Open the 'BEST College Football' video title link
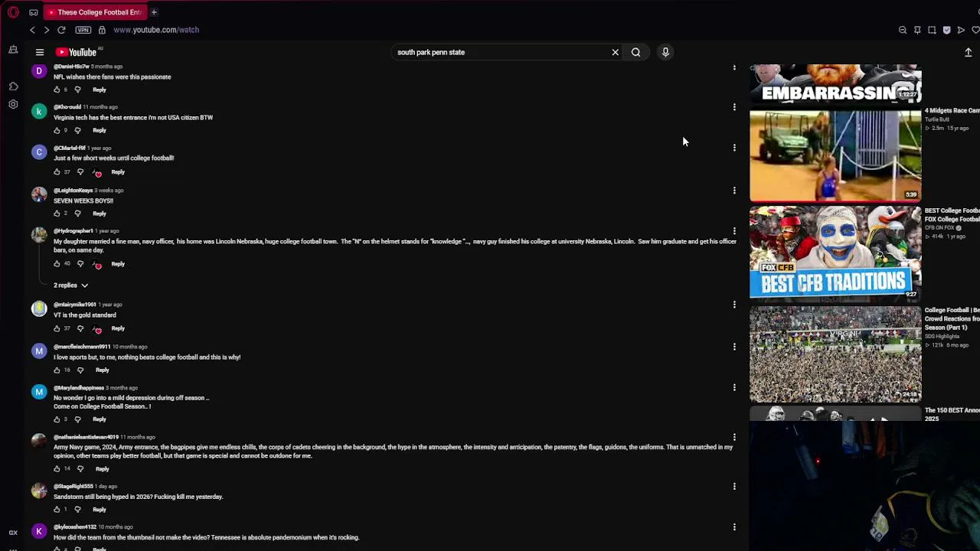 [952, 215]
